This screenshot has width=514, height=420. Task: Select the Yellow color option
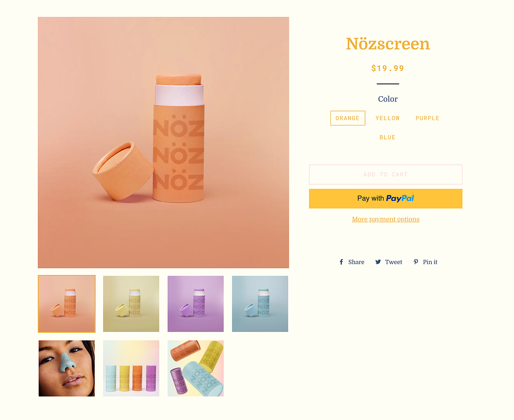click(x=388, y=118)
